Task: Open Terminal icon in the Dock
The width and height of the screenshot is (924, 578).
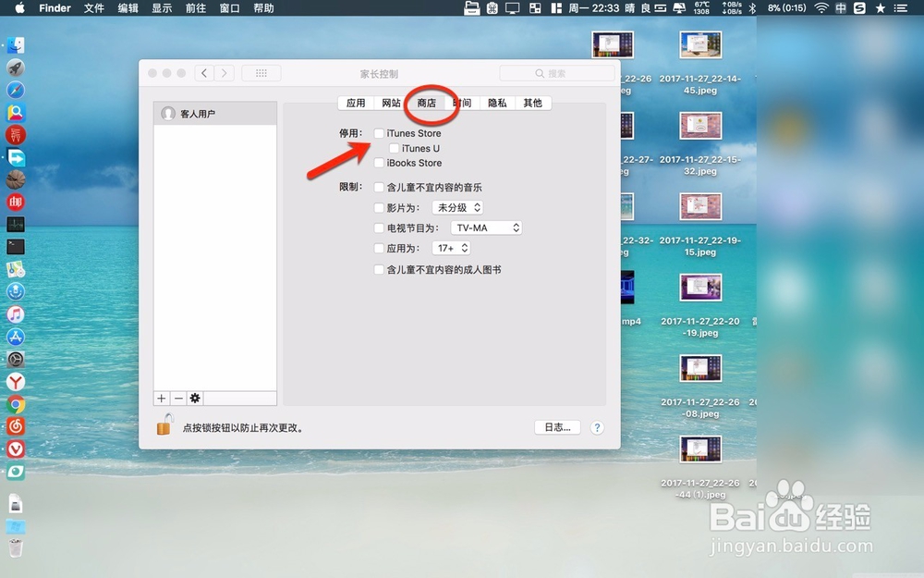Action: pos(16,247)
